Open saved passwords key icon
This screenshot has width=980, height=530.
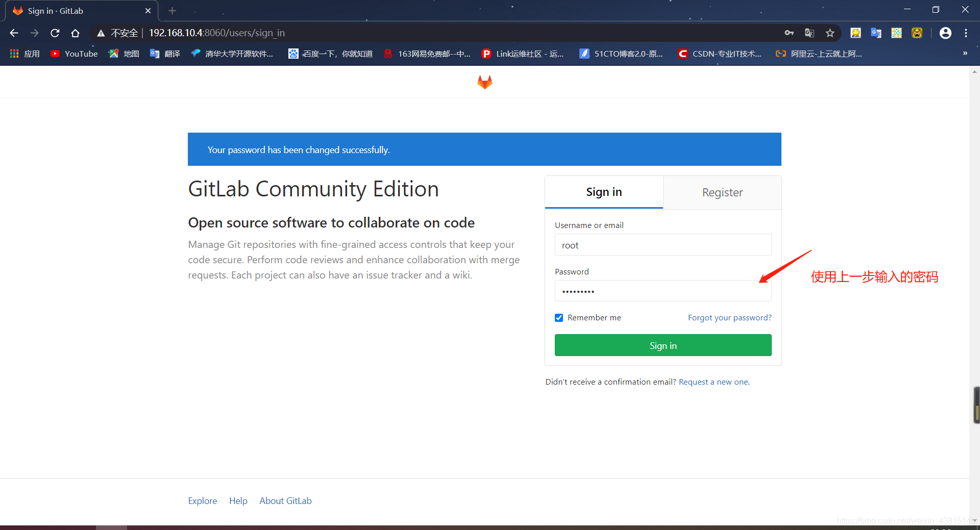[x=789, y=33]
